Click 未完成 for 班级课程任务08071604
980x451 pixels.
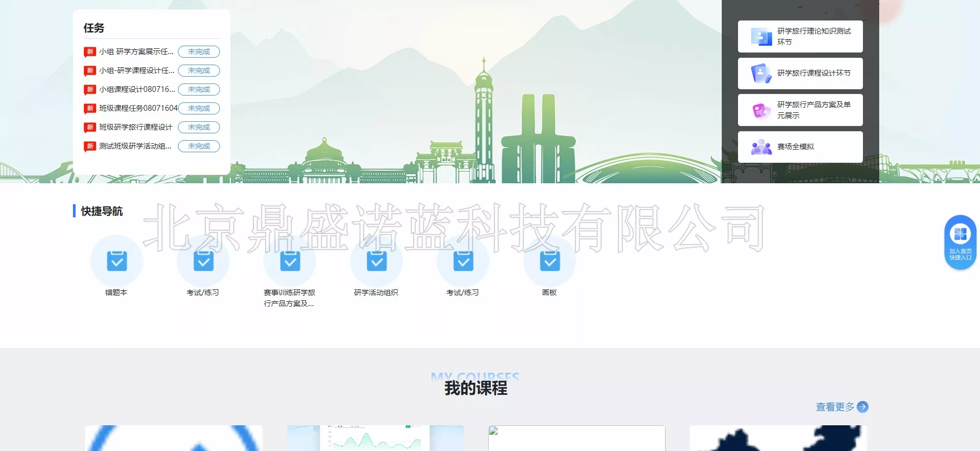pos(199,108)
